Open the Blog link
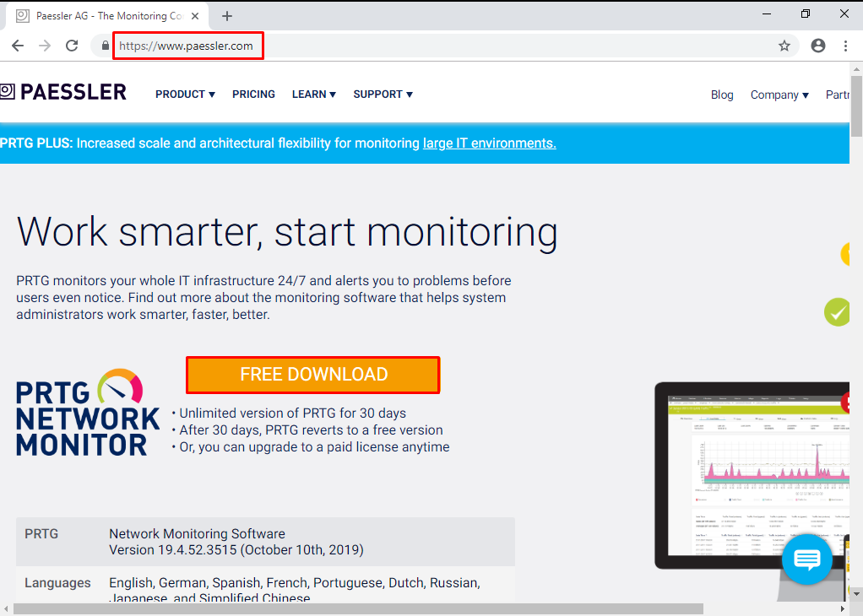This screenshot has height=616, width=863. [721, 95]
